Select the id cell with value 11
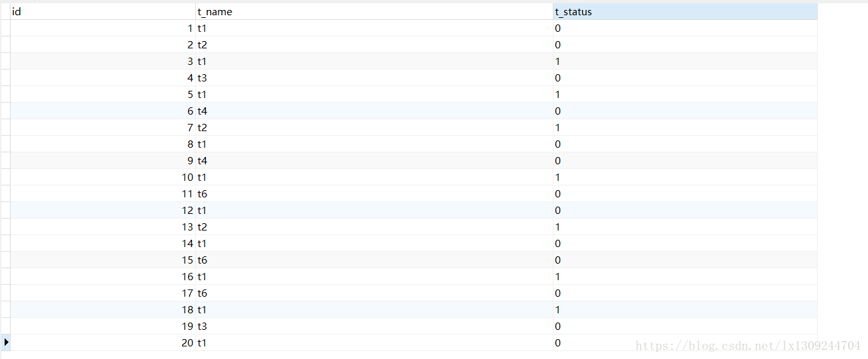 pos(103,194)
